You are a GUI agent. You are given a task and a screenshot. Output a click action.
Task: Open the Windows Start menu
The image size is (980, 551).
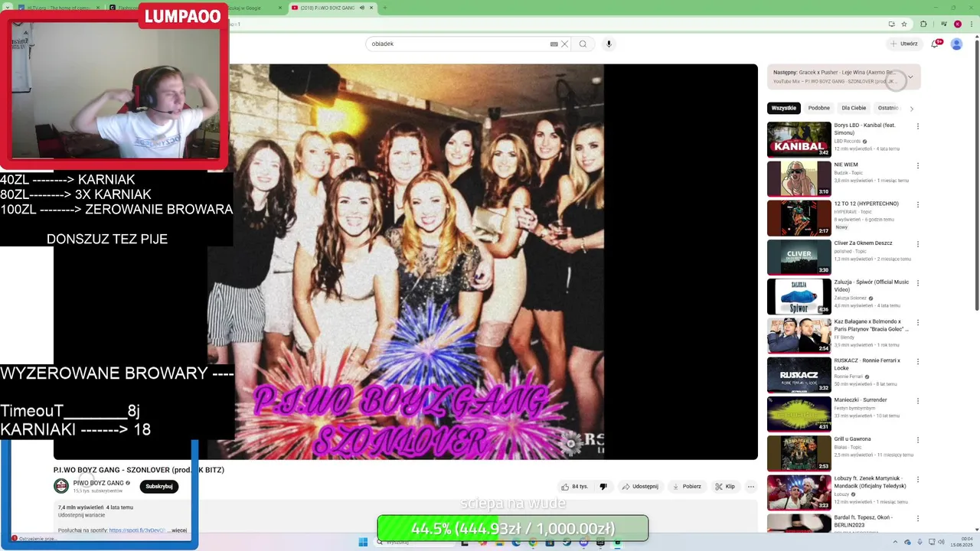(x=363, y=543)
